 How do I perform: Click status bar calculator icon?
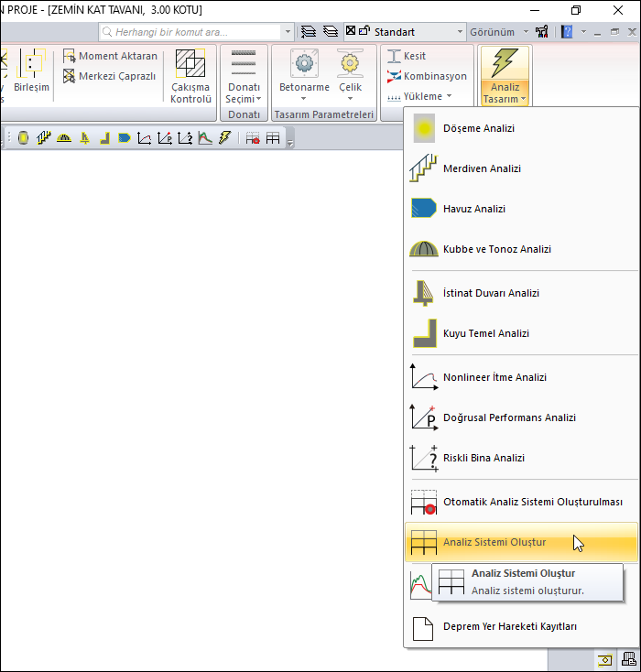point(628,660)
